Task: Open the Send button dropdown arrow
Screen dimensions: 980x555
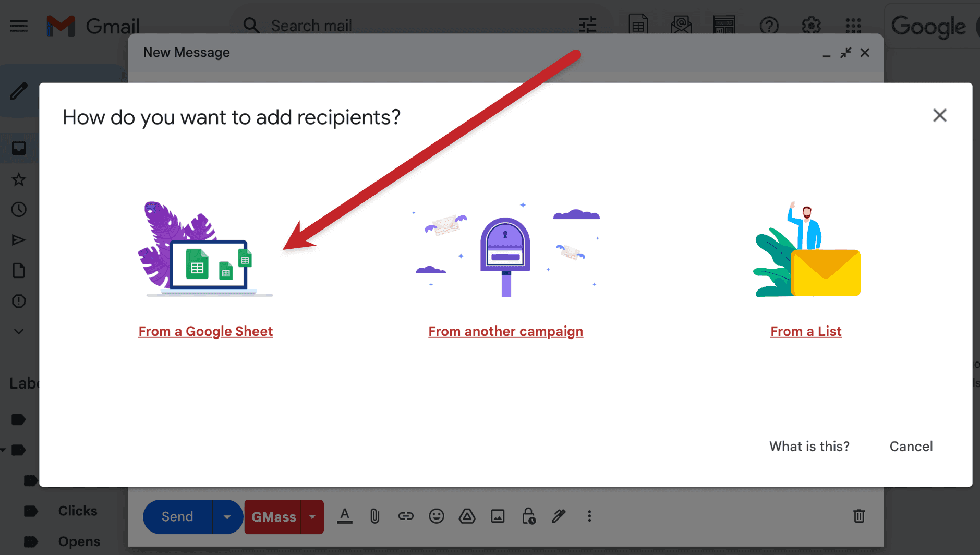Action: [x=227, y=516]
